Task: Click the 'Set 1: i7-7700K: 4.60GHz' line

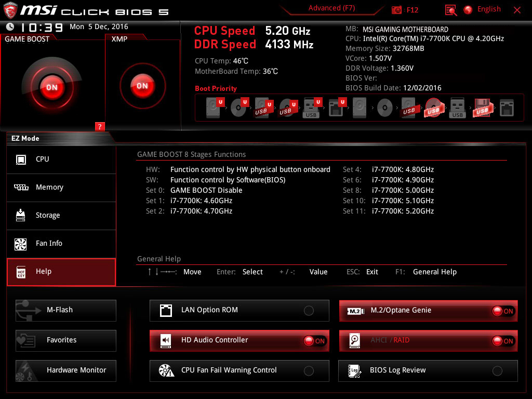Action: [189, 201]
